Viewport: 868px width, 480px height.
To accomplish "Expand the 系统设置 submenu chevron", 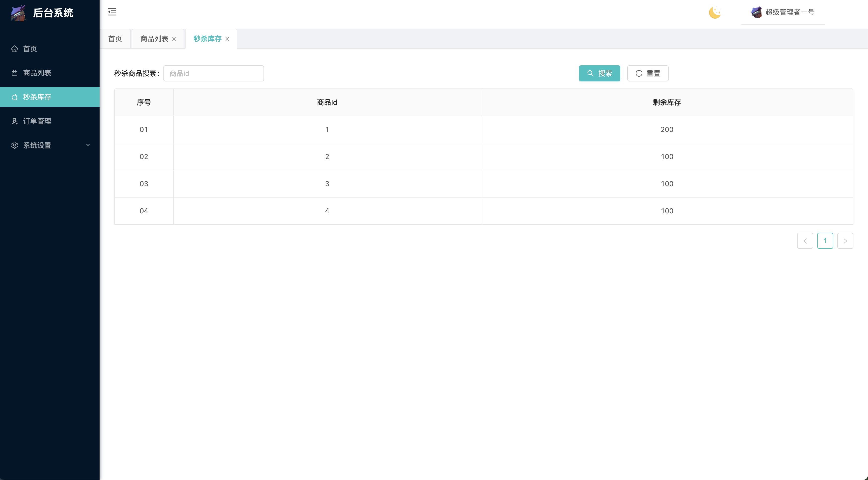I will click(x=88, y=145).
